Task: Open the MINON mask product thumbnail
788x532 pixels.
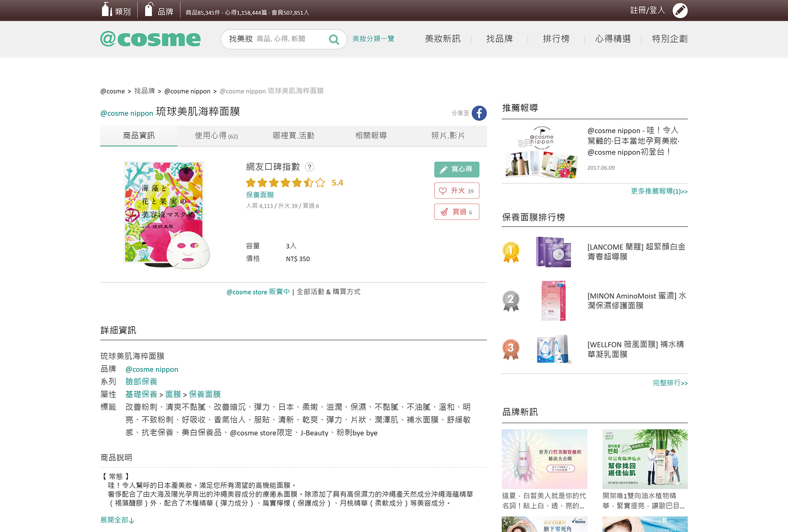Action: 553,301
